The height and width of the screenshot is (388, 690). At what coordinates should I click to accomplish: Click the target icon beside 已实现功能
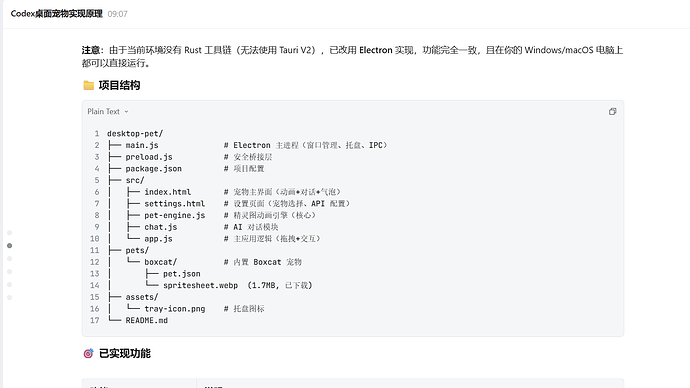click(88, 354)
